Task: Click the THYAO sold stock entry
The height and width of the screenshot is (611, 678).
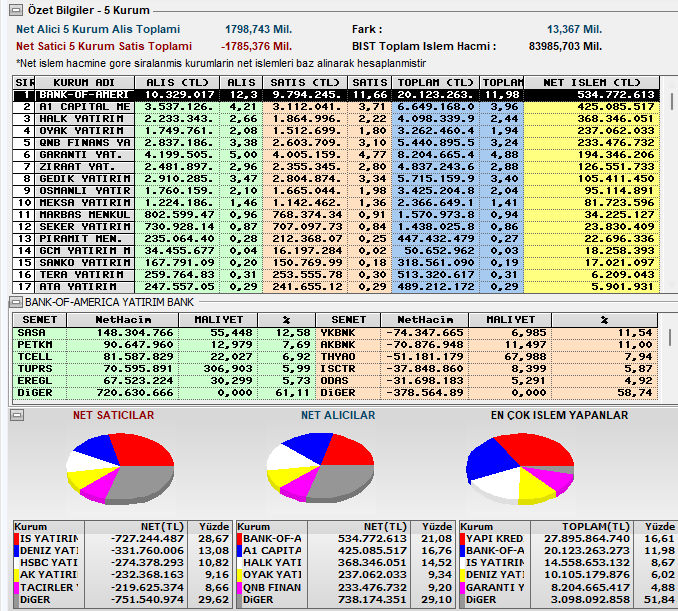Action: tap(487, 357)
